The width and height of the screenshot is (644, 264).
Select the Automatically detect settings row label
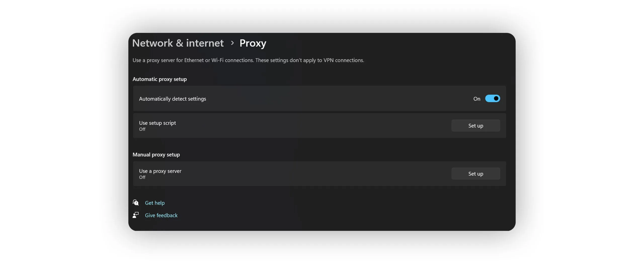pos(172,99)
